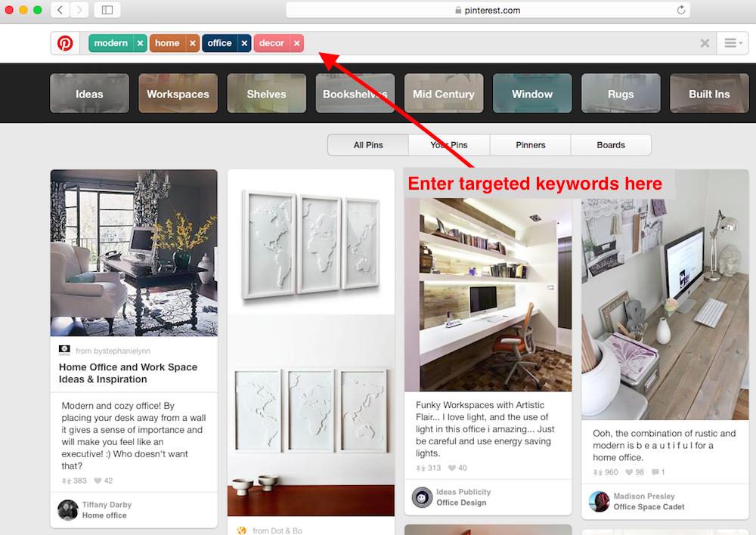756x535 pixels.
Task: Click the 'Funky Workspaces with Artistic Flair' description
Action: click(x=485, y=429)
